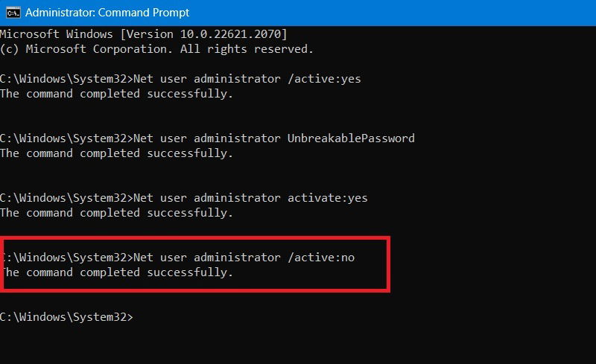
Task: Click the "Net user administrator /active:yes" command
Action: (246, 79)
